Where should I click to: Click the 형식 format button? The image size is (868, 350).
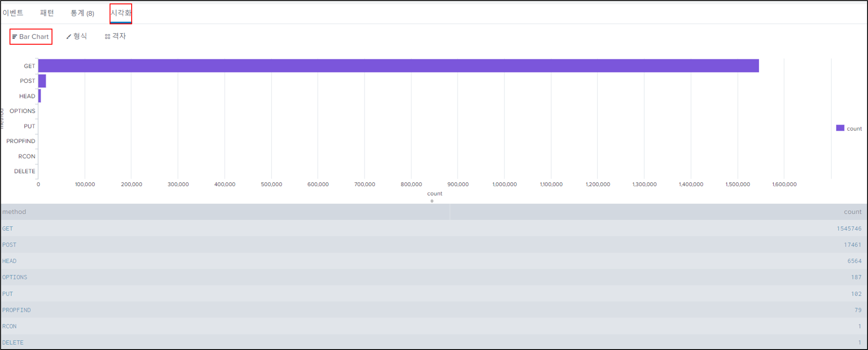coord(77,36)
